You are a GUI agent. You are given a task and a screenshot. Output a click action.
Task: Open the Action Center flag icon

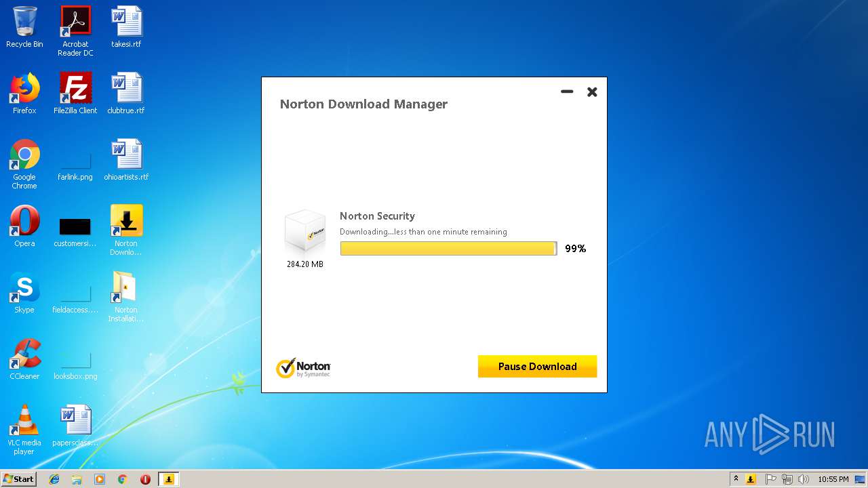tap(770, 479)
